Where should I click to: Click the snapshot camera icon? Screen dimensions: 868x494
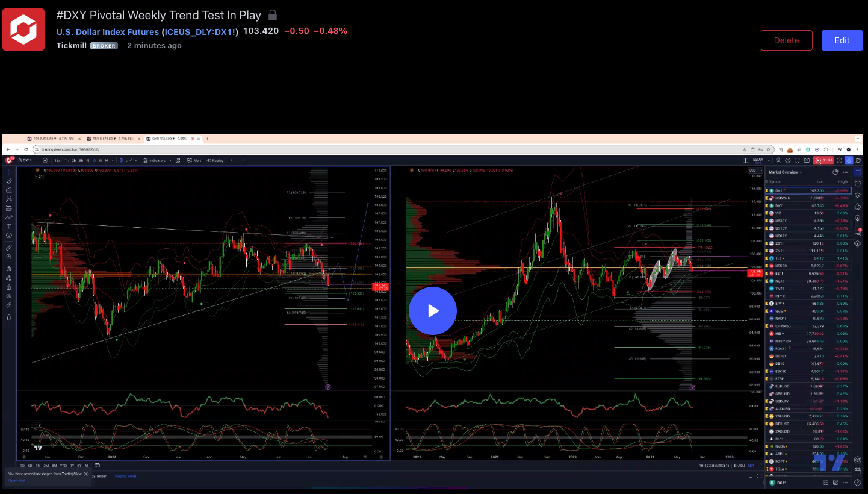tap(807, 160)
